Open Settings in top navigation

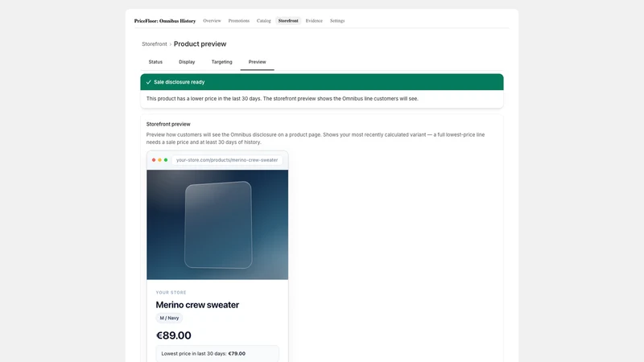point(337,21)
